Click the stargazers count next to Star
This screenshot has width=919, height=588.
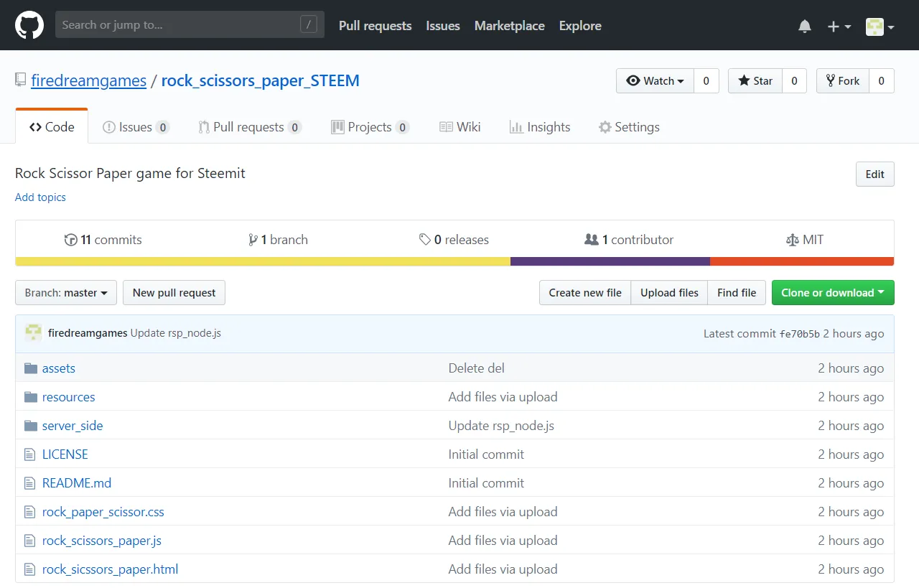[x=794, y=81]
